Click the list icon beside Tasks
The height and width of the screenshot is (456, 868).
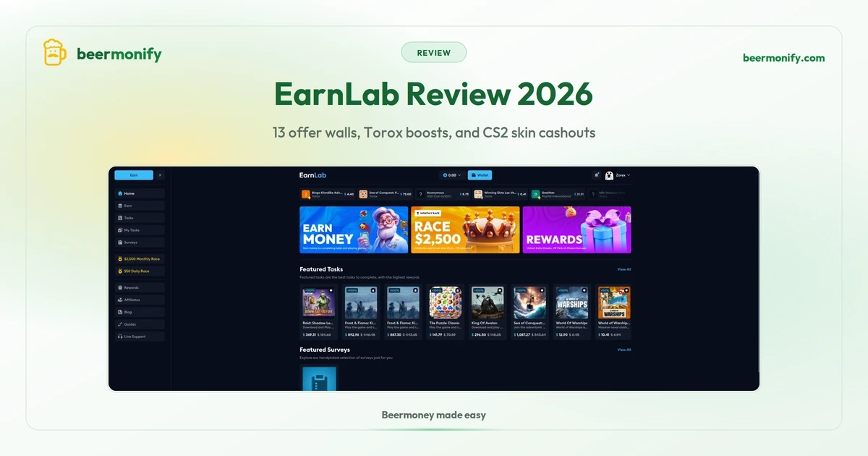[x=120, y=218]
